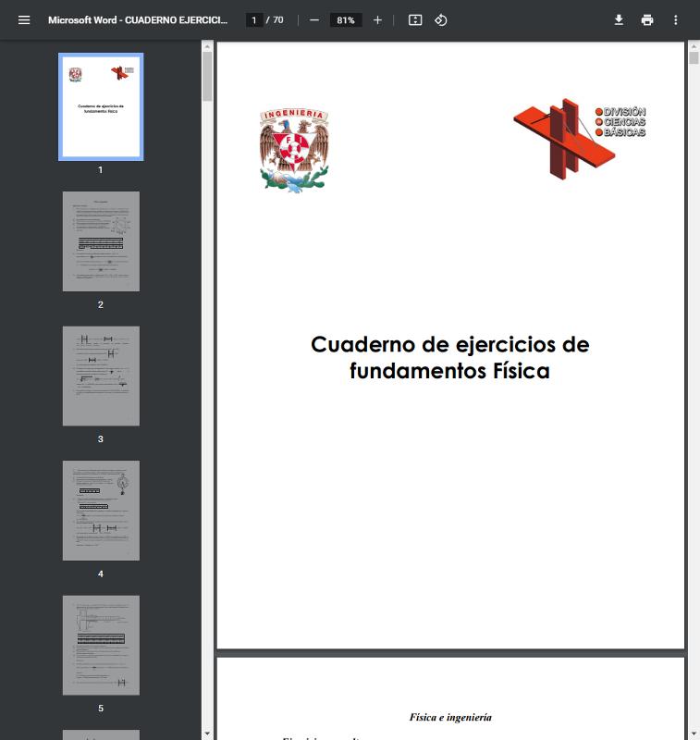Click the División Ciencias Básicas logo
Viewport: 700px width, 740px height.
click(x=579, y=139)
